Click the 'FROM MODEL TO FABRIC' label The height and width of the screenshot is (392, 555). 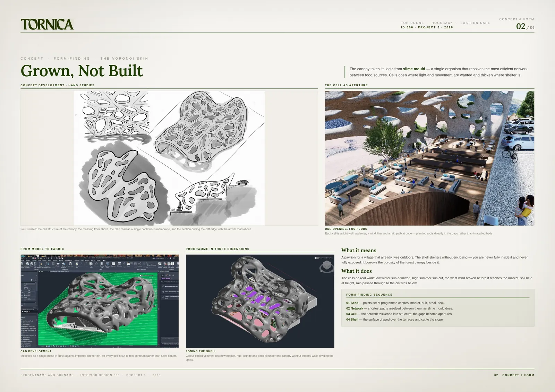pos(42,249)
